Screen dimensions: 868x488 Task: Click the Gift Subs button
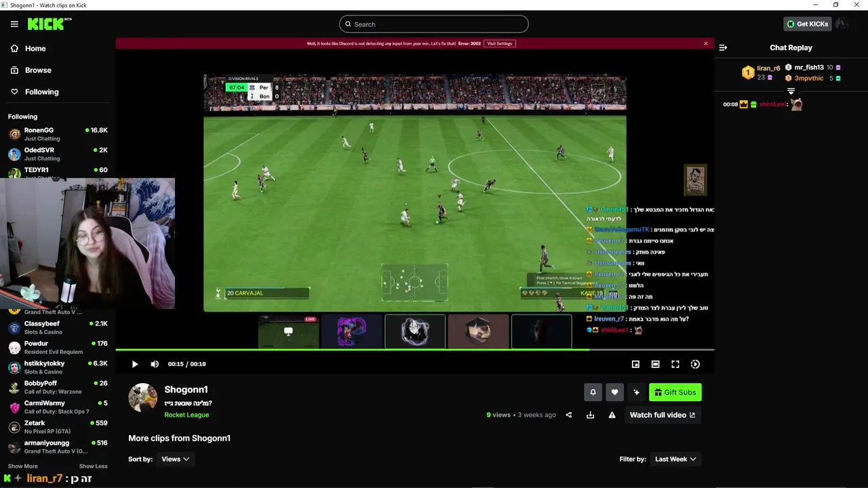coord(675,392)
